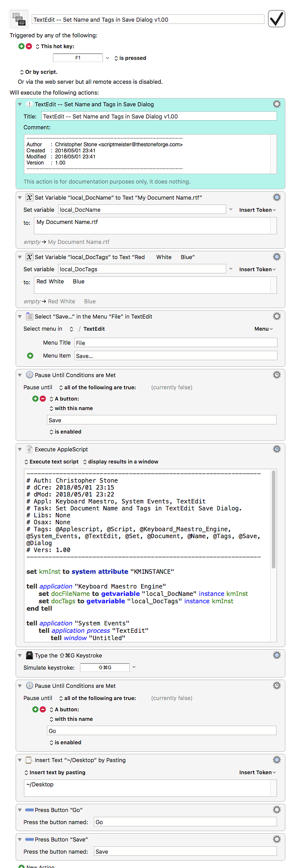The height and width of the screenshot is (868, 294).
Task: Add condition to Save-button Pause Until
Action: click(x=35, y=398)
